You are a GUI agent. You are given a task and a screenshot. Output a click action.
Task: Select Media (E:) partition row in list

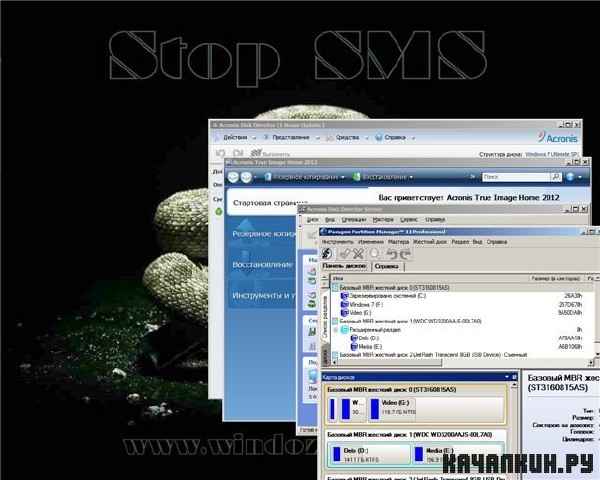click(463, 346)
